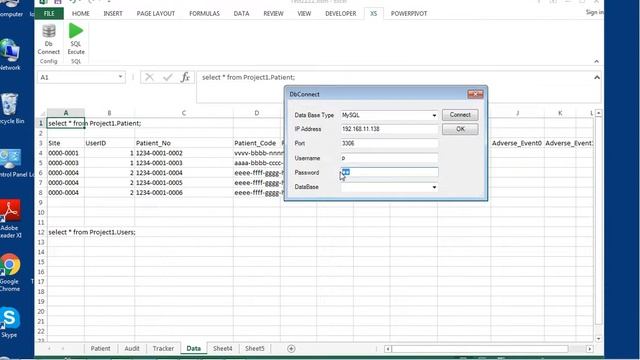This screenshot has width=640, height=360.
Task: Click the Port field showing 3306
Action: [x=389, y=144]
